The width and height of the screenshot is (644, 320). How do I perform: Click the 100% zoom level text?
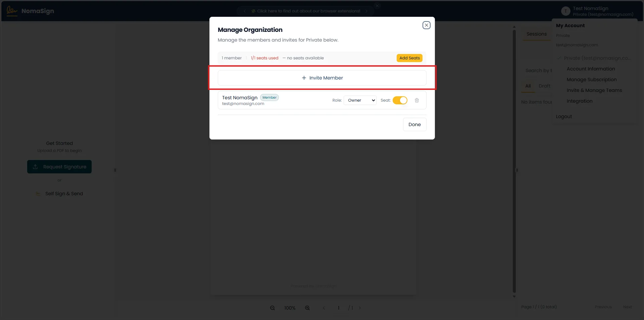point(290,308)
